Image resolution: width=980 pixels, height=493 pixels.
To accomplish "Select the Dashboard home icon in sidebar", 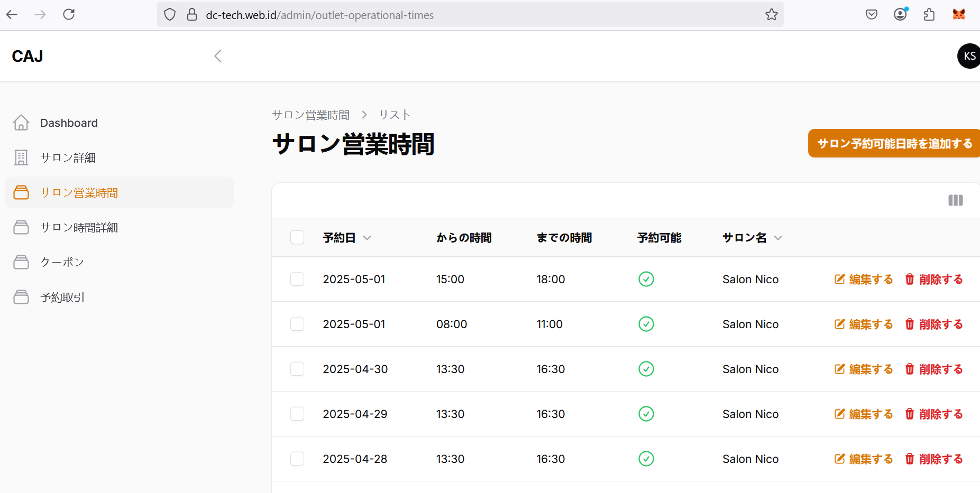I will (x=21, y=122).
